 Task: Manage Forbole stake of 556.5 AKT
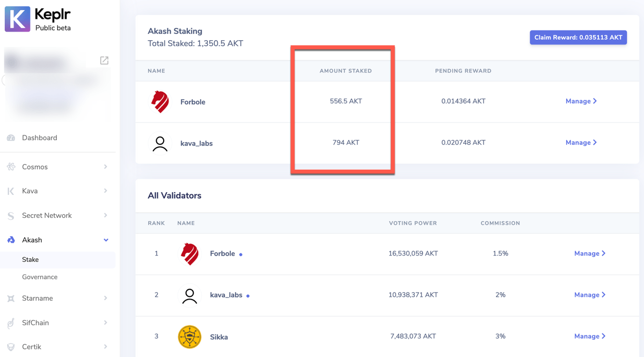(581, 101)
